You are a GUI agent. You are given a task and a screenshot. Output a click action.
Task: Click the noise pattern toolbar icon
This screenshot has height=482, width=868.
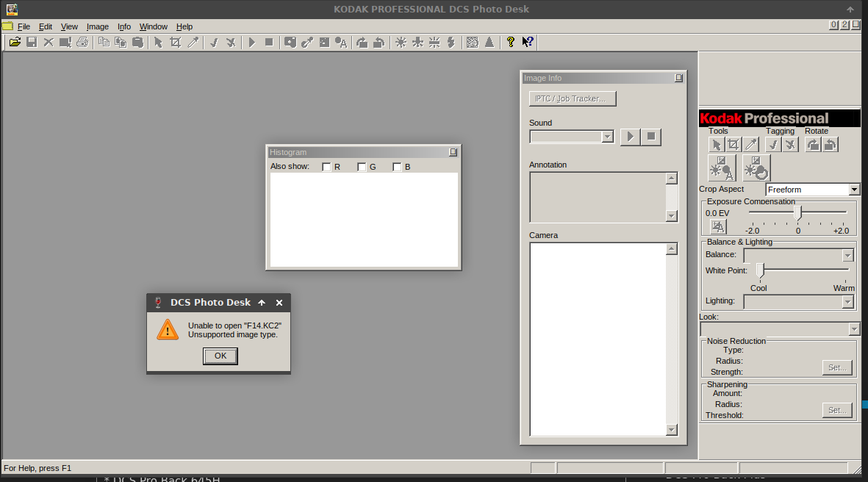point(472,42)
